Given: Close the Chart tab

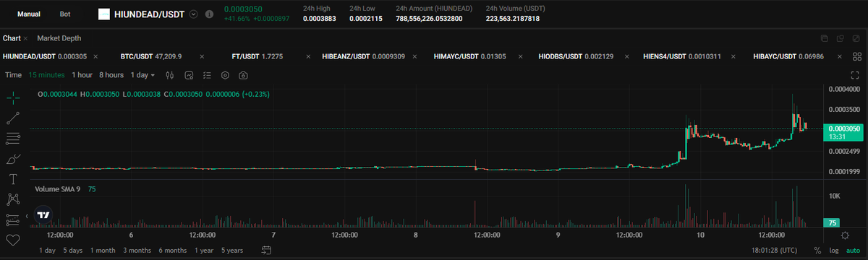Looking at the screenshot, I should [26, 38].
